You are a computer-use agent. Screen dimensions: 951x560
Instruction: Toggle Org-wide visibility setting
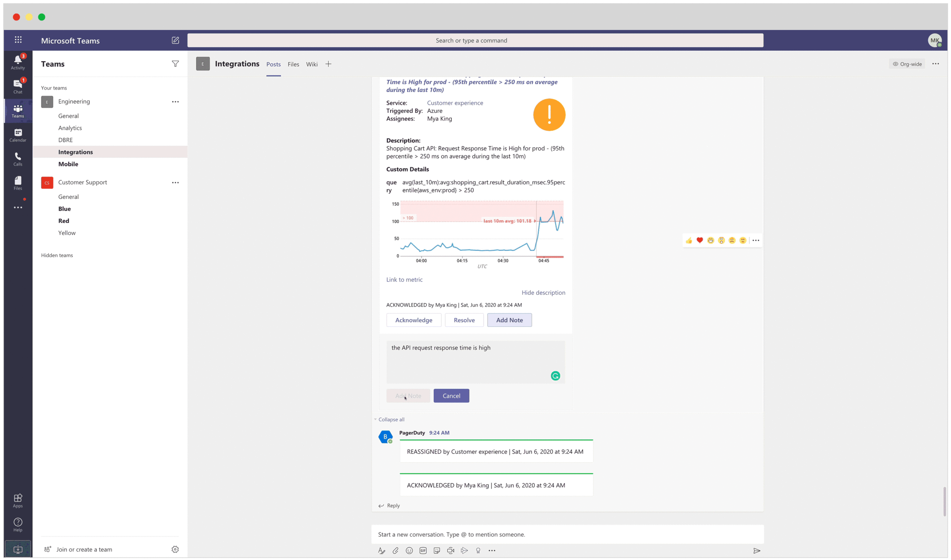907,63
